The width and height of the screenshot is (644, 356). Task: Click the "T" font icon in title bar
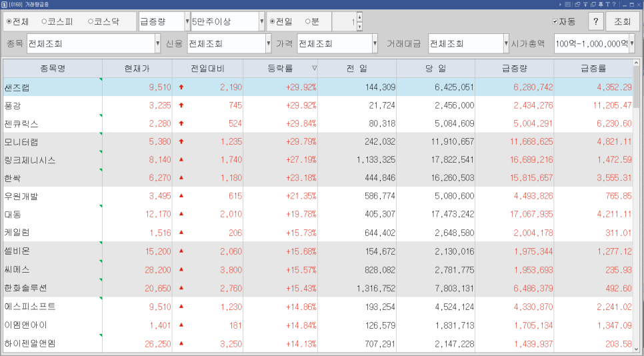[x=608, y=5]
